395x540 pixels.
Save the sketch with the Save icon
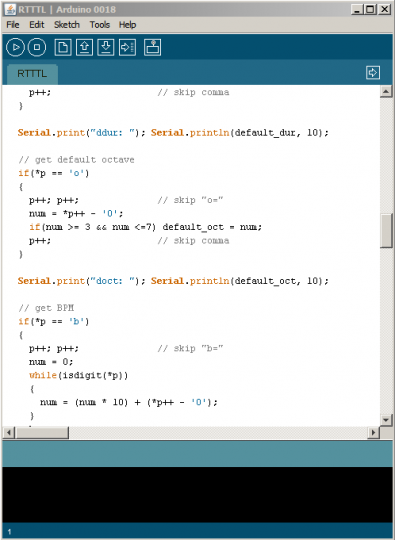(106, 47)
